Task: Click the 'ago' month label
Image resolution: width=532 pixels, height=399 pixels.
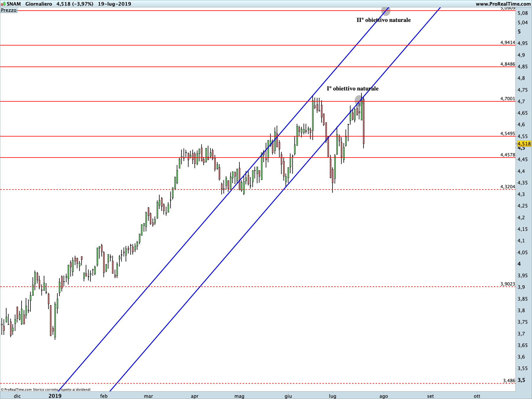Action: point(384,396)
